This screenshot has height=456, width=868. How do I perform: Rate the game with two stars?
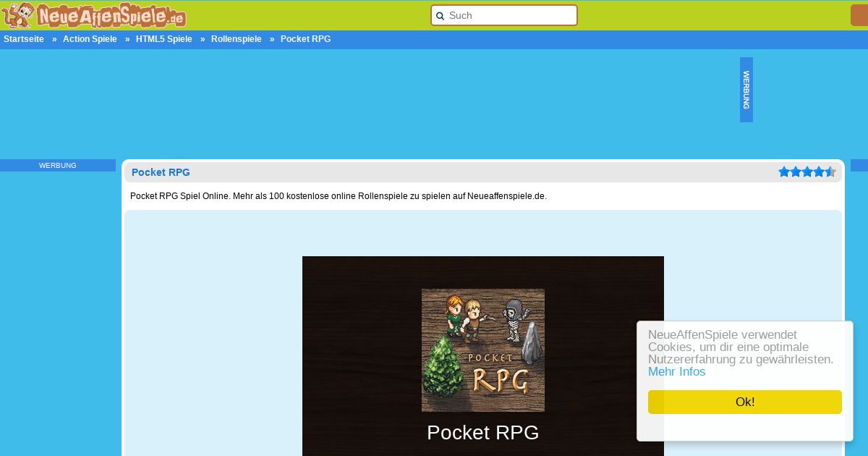(x=796, y=172)
